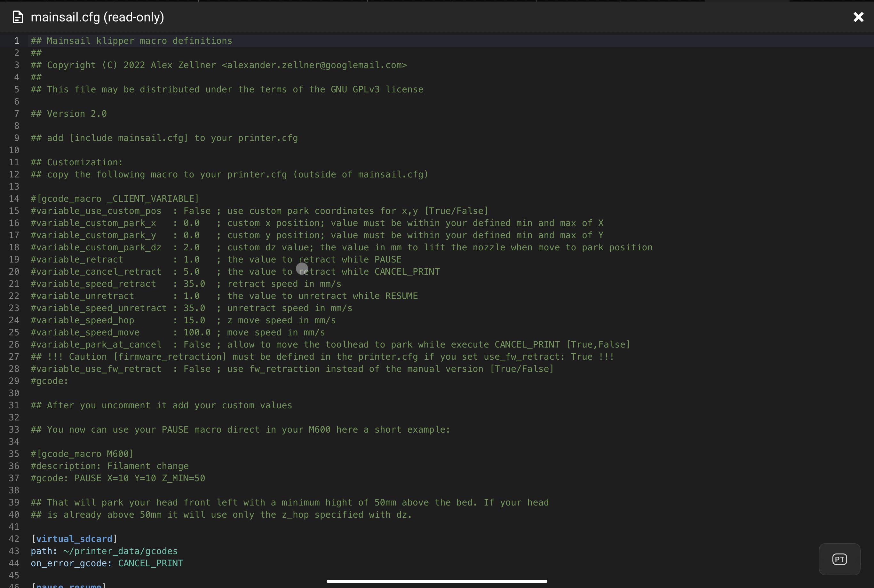The width and height of the screenshot is (874, 588).
Task: Place cursor on the #[gcode_macro M600] line
Action: click(82, 454)
